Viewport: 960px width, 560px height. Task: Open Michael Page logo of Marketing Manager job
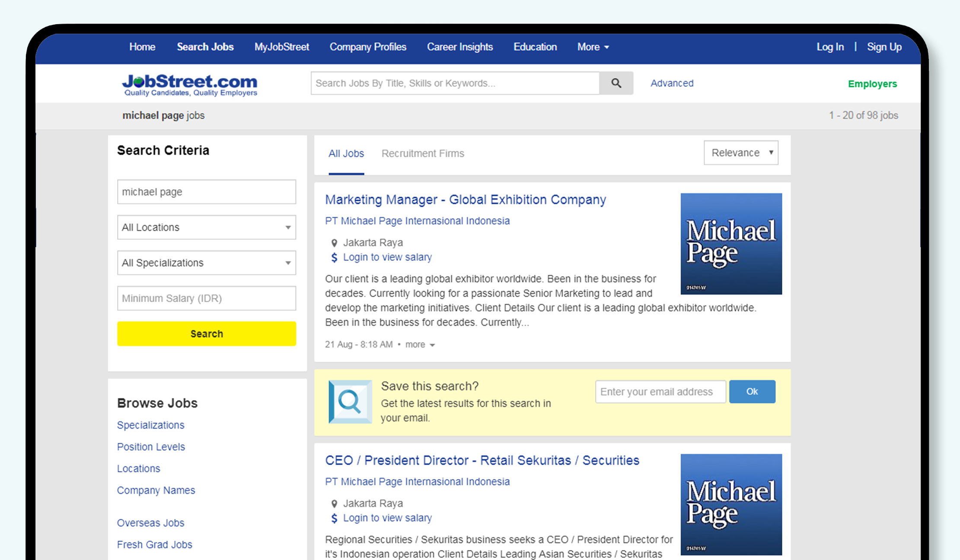click(731, 244)
